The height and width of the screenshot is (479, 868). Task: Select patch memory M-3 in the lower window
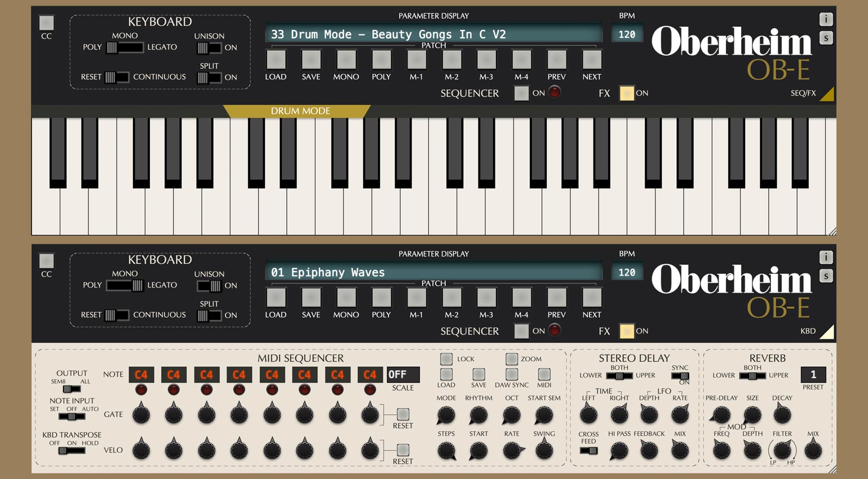(486, 298)
